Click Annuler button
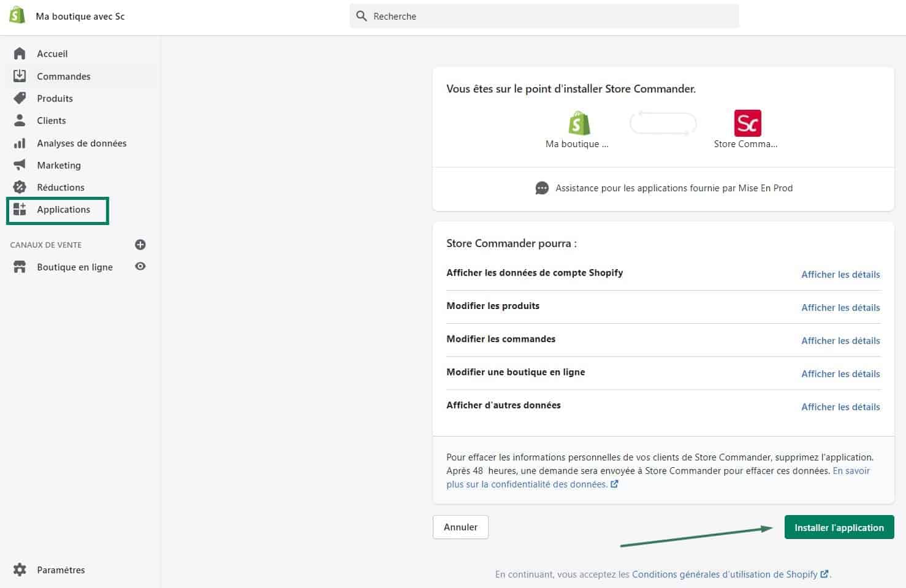The image size is (906, 588). coord(460,527)
